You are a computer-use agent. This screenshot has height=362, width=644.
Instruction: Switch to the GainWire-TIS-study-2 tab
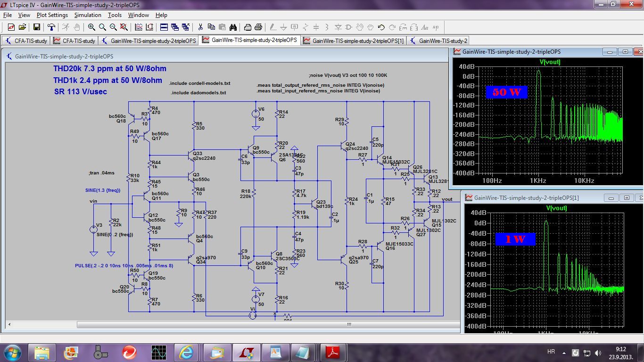[x=438, y=41]
